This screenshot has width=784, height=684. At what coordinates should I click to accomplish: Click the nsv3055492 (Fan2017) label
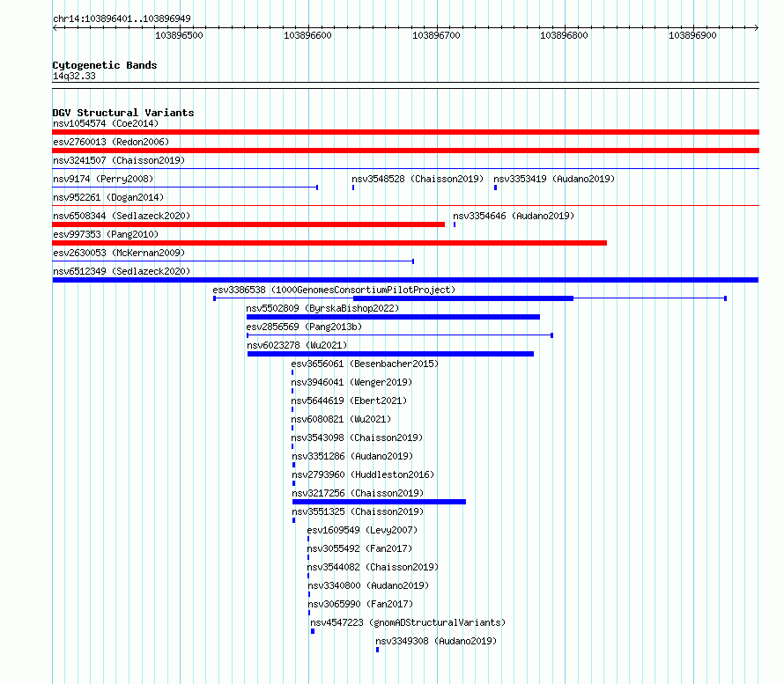tap(359, 548)
